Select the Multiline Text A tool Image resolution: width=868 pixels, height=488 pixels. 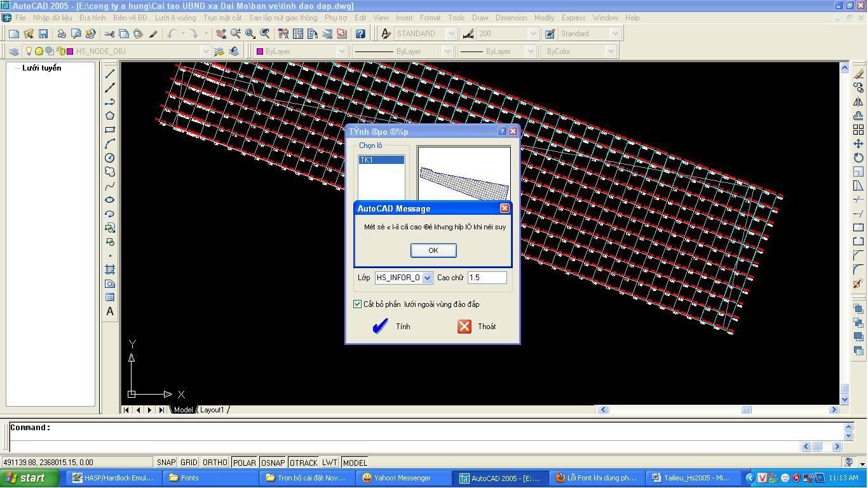pyautogui.click(x=110, y=311)
